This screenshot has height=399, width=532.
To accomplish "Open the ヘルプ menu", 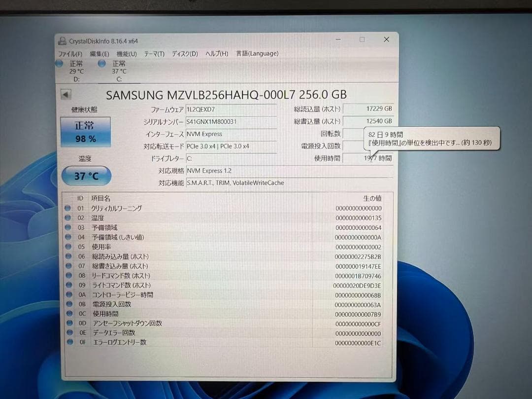I will pyautogui.click(x=216, y=53).
